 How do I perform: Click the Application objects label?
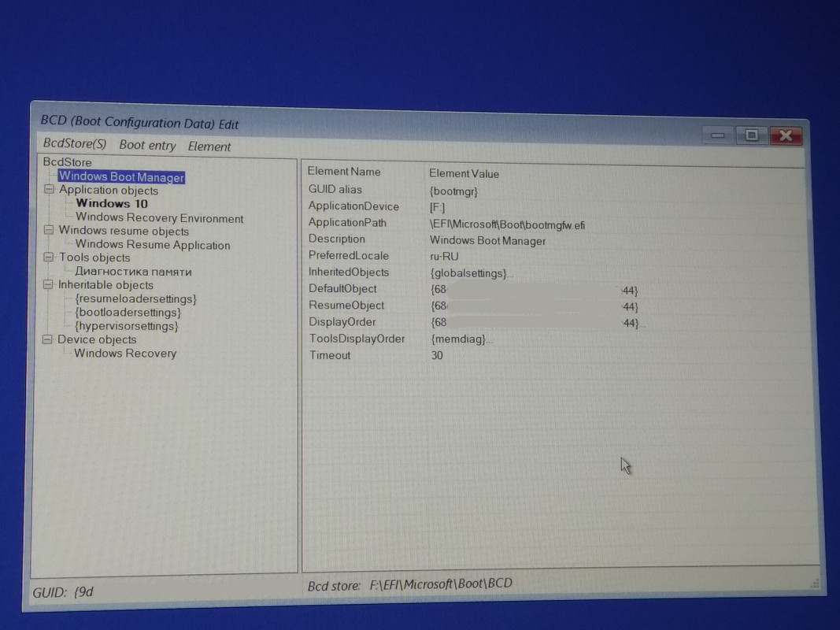[108, 190]
